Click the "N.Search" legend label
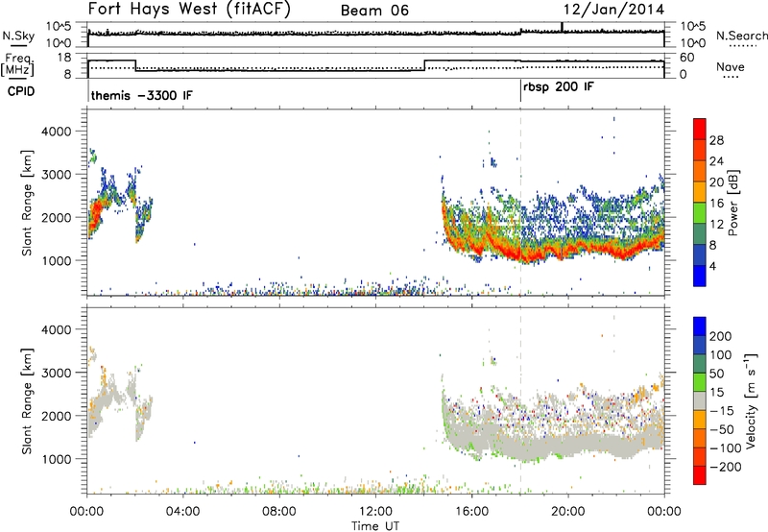 click(741, 36)
